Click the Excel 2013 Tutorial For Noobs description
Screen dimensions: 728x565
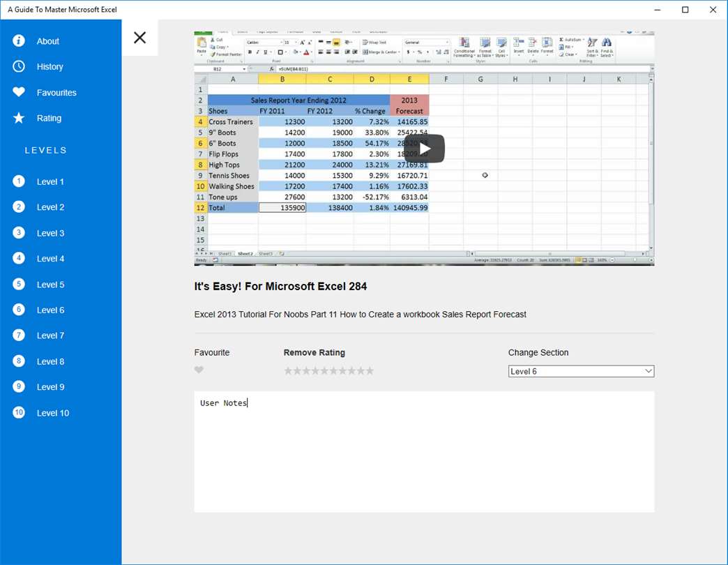coord(361,315)
